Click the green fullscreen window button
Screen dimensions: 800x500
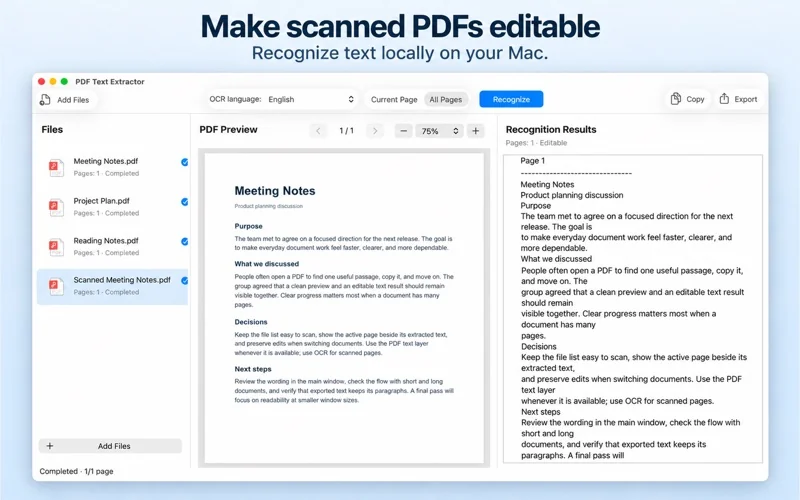(x=64, y=81)
